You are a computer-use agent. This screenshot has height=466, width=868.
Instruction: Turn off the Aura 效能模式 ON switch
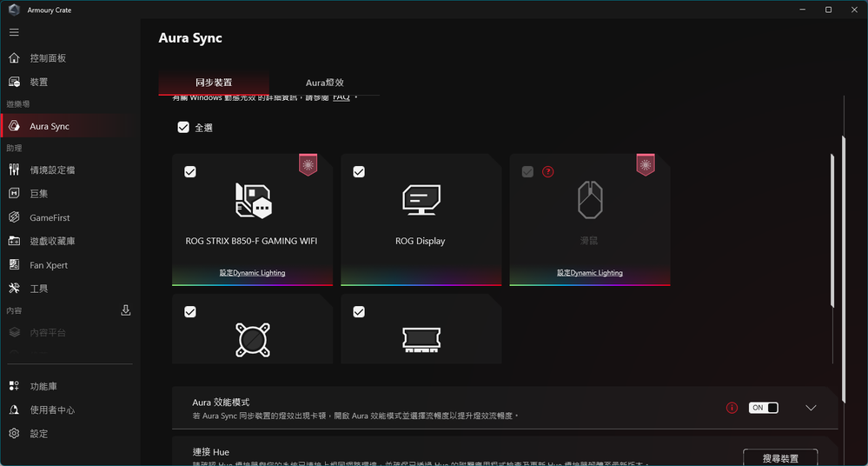click(x=764, y=408)
